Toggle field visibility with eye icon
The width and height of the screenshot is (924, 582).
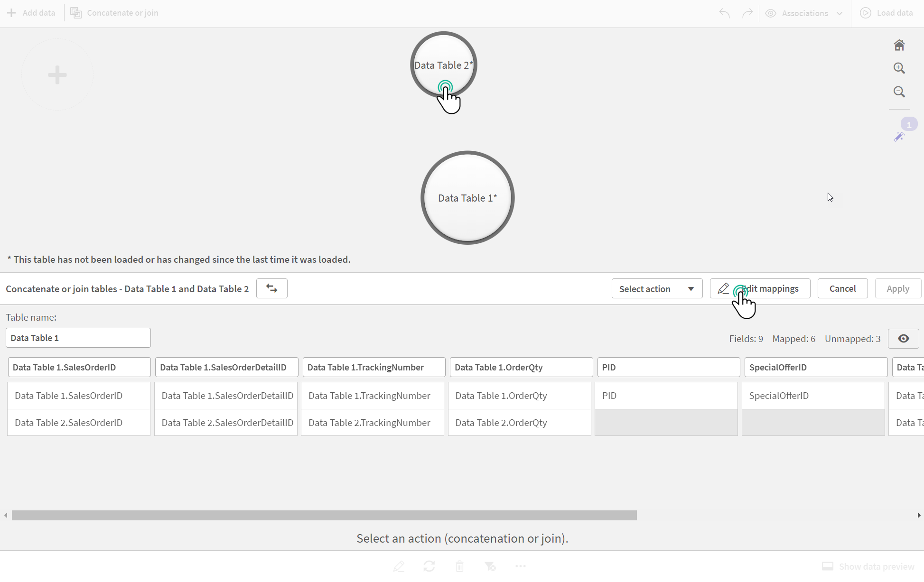[x=904, y=338]
